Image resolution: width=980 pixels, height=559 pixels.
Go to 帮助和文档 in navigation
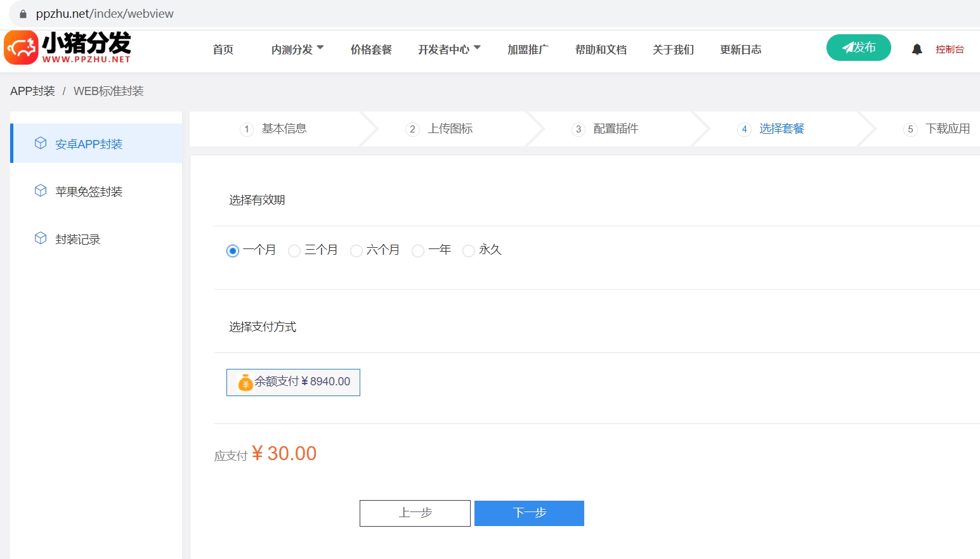601,49
